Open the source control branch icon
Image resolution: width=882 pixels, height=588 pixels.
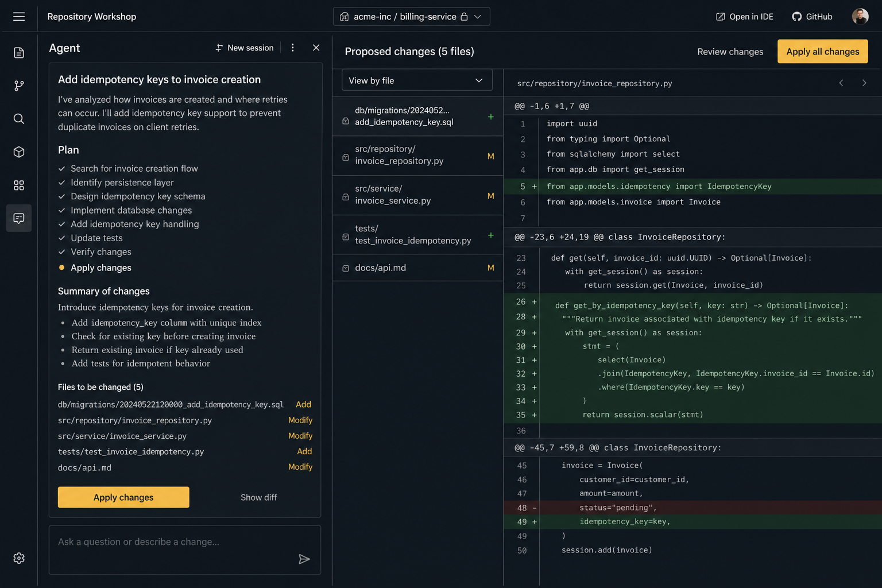click(x=19, y=86)
